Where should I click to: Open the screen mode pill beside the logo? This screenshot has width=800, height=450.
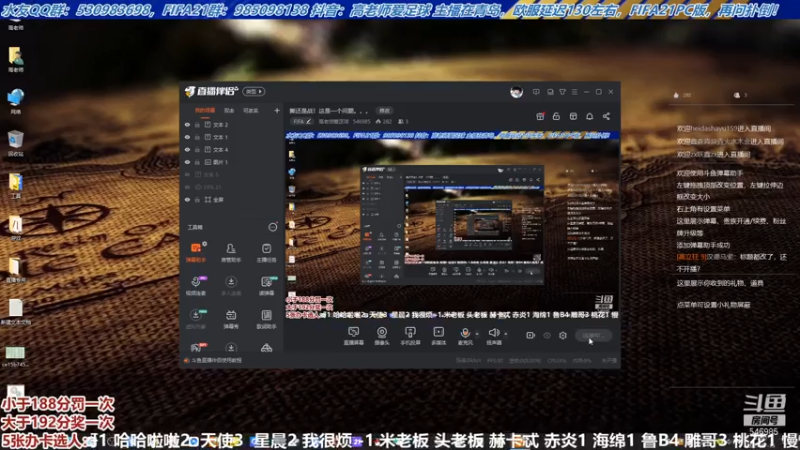coord(254,91)
